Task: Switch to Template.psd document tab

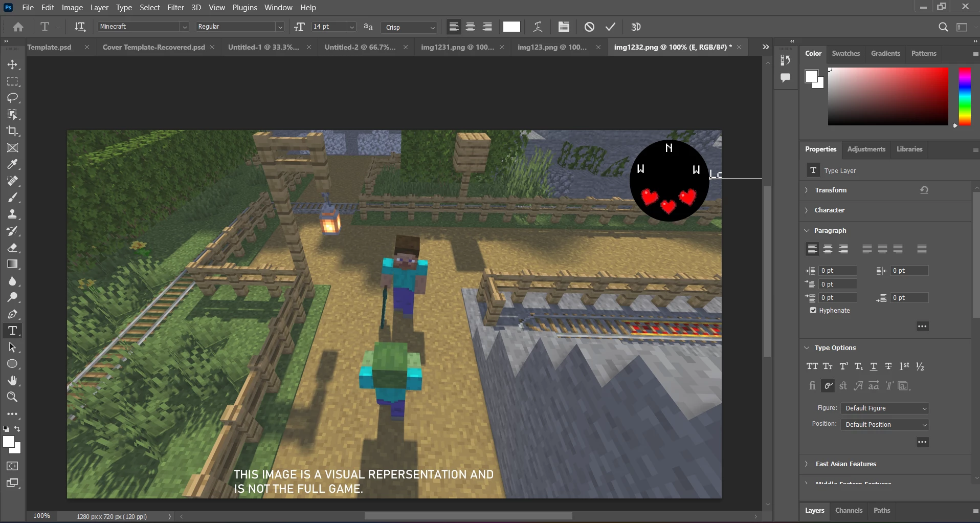Action: coord(50,47)
